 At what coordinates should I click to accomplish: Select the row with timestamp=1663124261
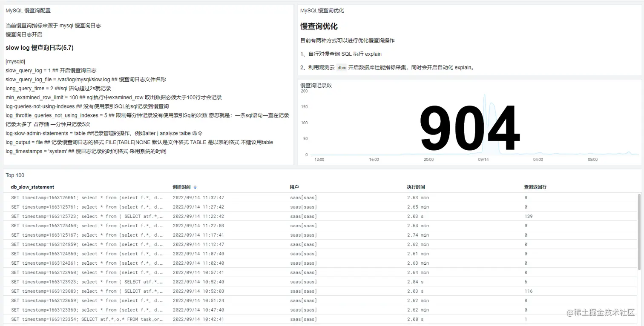click(320, 263)
